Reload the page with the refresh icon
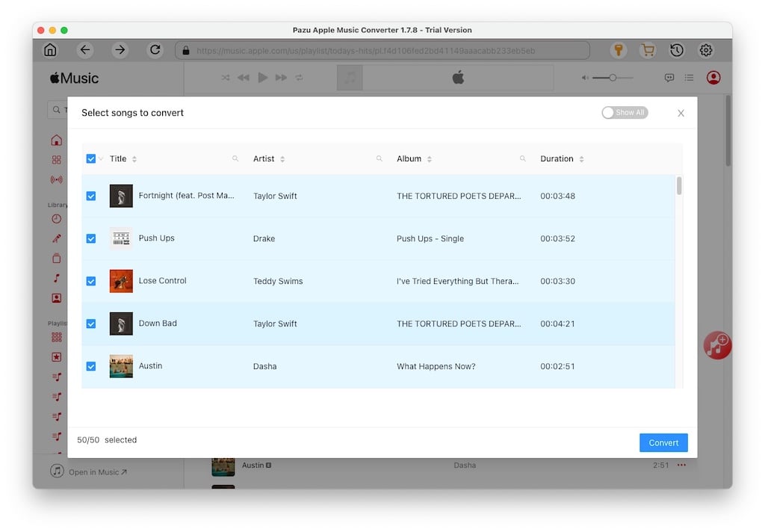 (155, 50)
